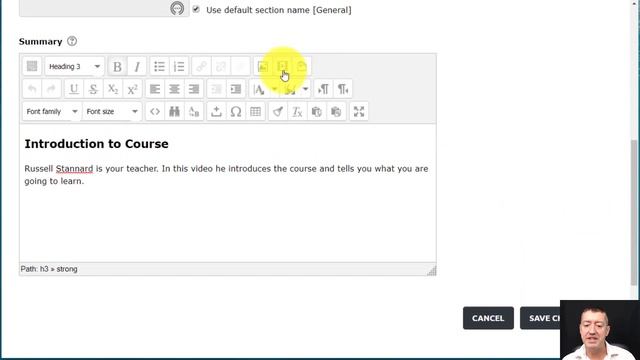This screenshot has width=640, height=360.
Task: Click the insert image icon
Action: (263, 66)
